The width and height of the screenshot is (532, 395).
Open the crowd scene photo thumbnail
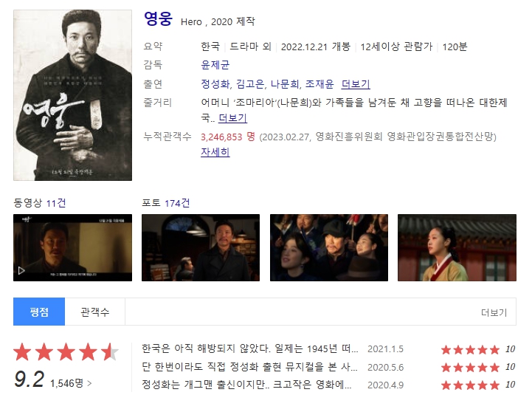[x=329, y=247]
